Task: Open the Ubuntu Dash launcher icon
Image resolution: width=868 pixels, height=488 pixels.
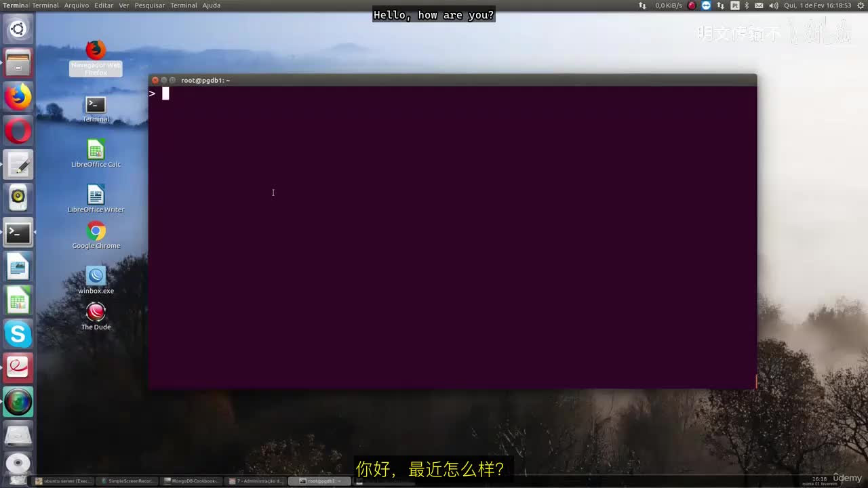Action: 18,29
